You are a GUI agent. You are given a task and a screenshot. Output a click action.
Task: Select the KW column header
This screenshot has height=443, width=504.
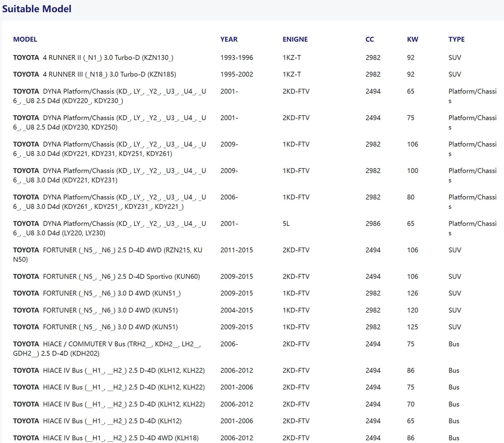point(412,39)
